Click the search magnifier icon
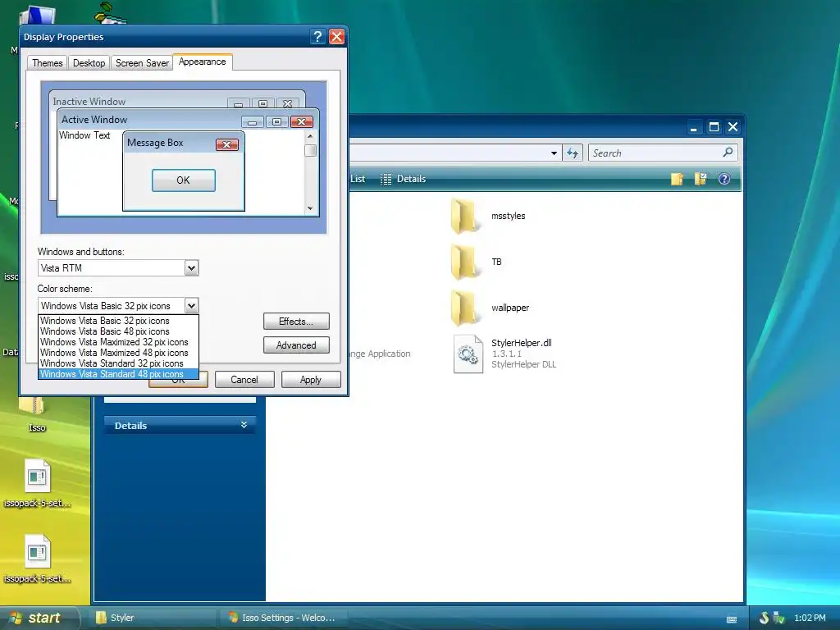This screenshot has width=840, height=630. tap(728, 153)
